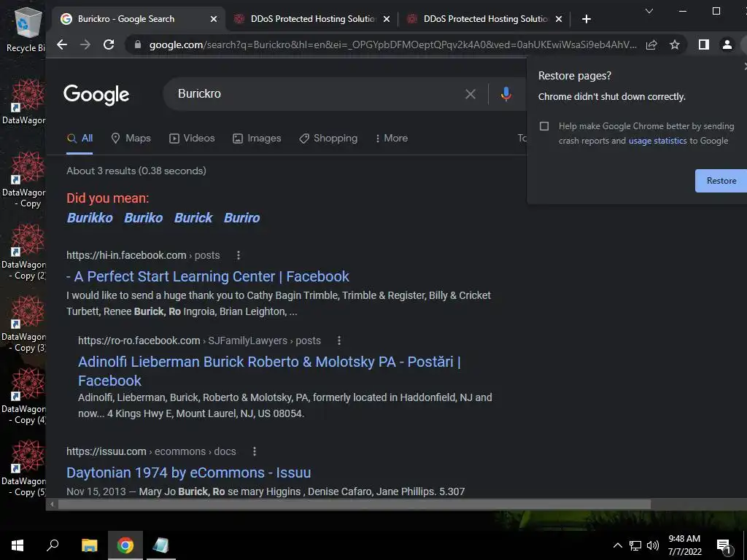Select the DataWagon - Copy (5) shortcut
Image resolution: width=747 pixels, height=560 pixels.
(x=25, y=469)
